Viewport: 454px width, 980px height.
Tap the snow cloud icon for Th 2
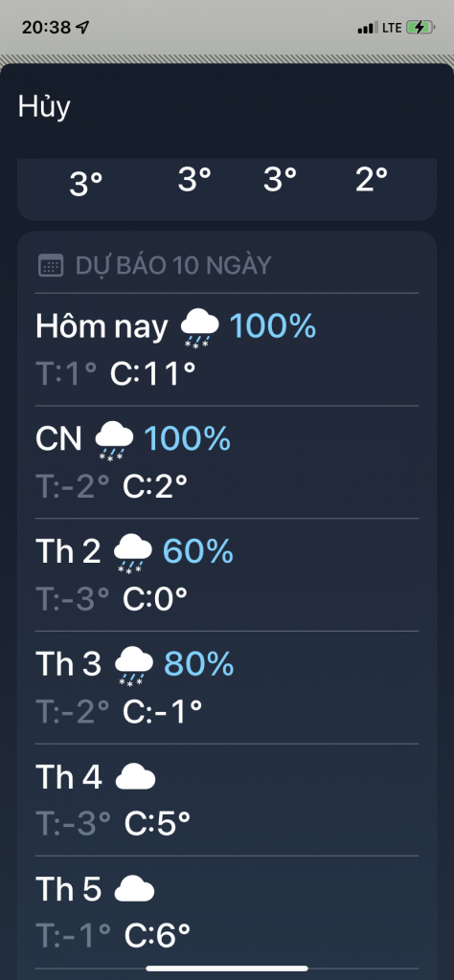pyautogui.click(x=133, y=554)
